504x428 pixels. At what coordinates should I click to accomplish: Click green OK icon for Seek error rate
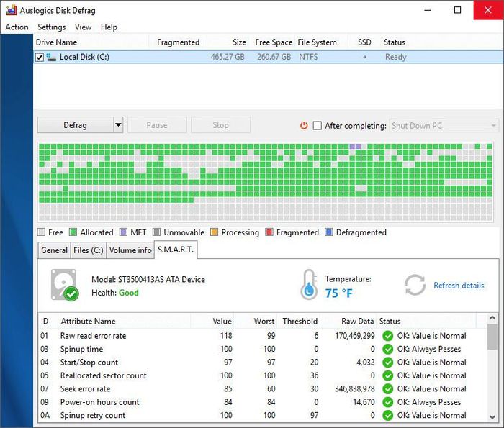(387, 389)
